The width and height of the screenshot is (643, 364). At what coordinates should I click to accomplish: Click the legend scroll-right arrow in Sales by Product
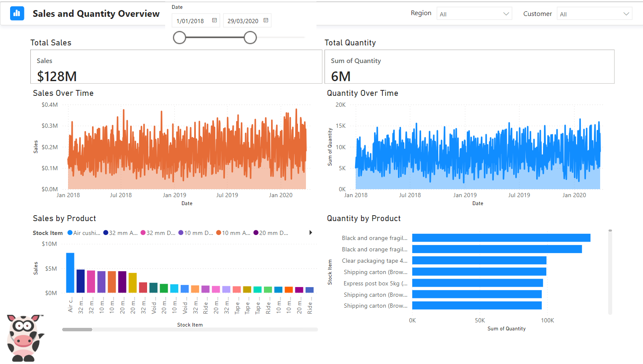point(311,232)
